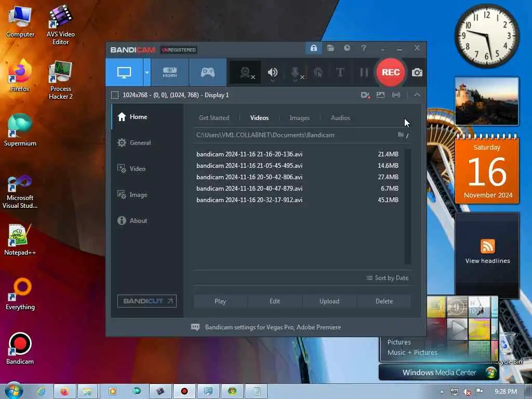The width and height of the screenshot is (532, 399).
Task: Launch Bandicut from sidebar button
Action: 147,301
